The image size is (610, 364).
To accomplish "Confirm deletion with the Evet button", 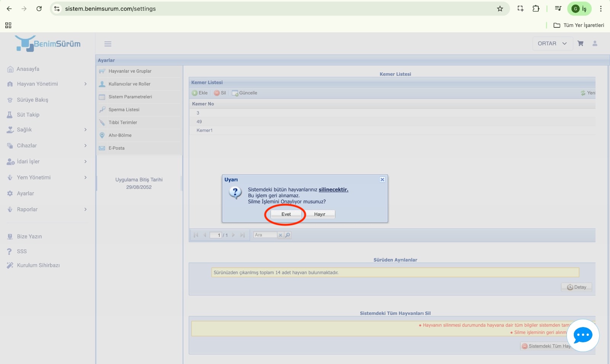I will pyautogui.click(x=286, y=214).
